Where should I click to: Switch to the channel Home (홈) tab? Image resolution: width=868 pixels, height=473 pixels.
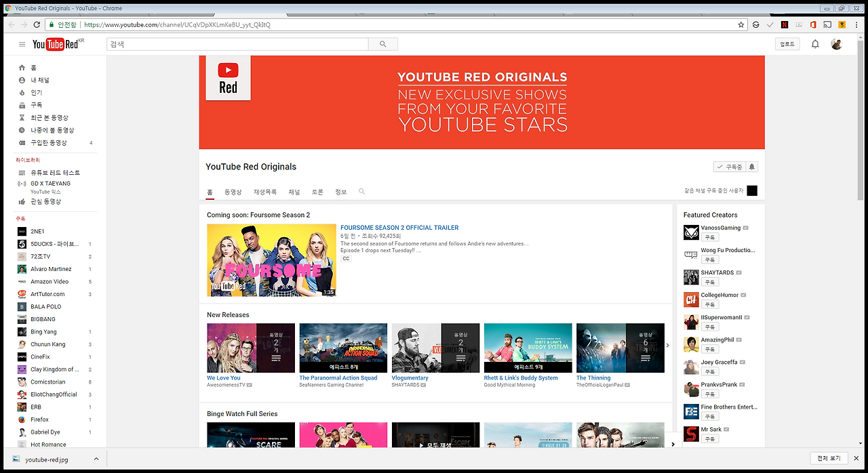(x=210, y=192)
